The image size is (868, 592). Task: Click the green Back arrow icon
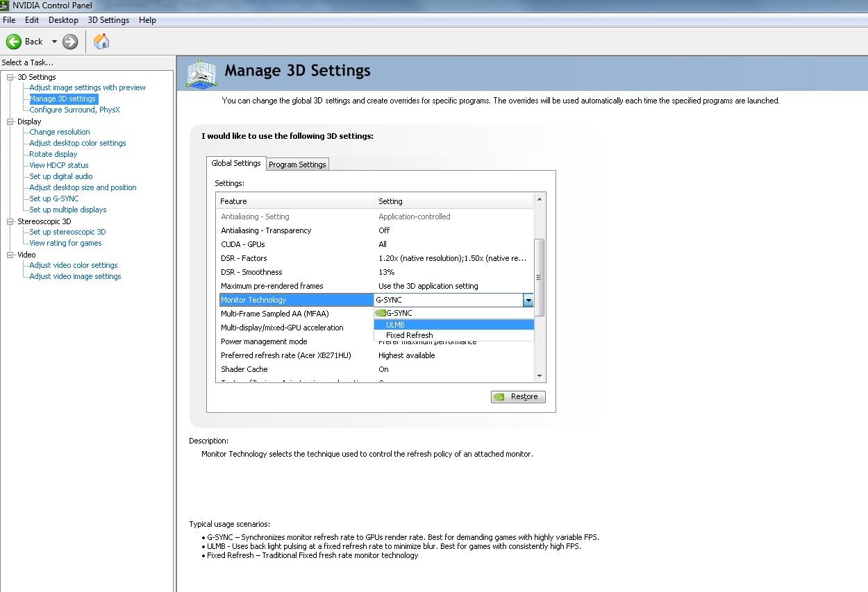pyautogui.click(x=14, y=42)
